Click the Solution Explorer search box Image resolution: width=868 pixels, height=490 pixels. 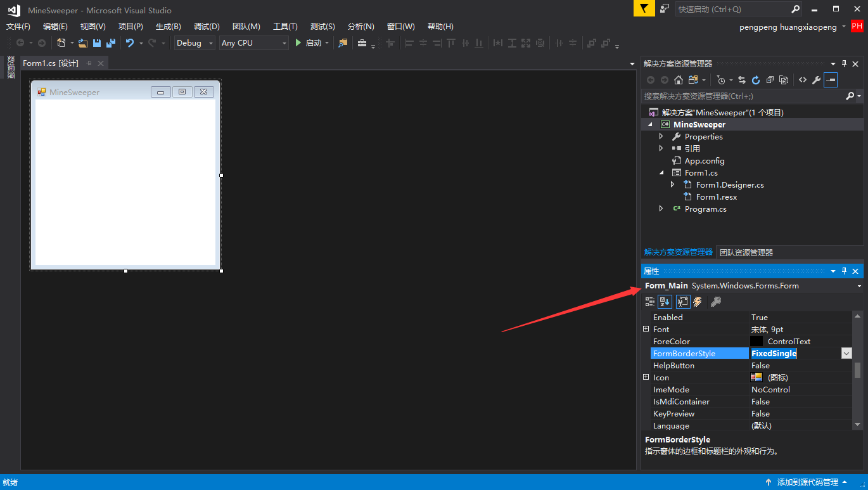tap(744, 96)
